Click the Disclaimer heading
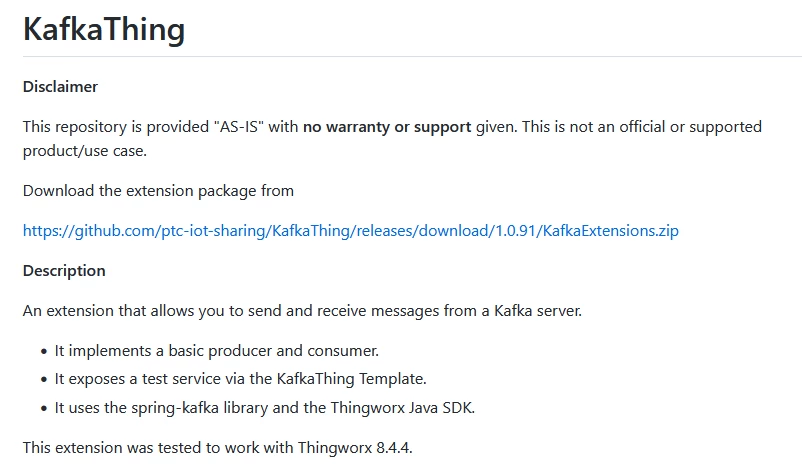 point(60,86)
